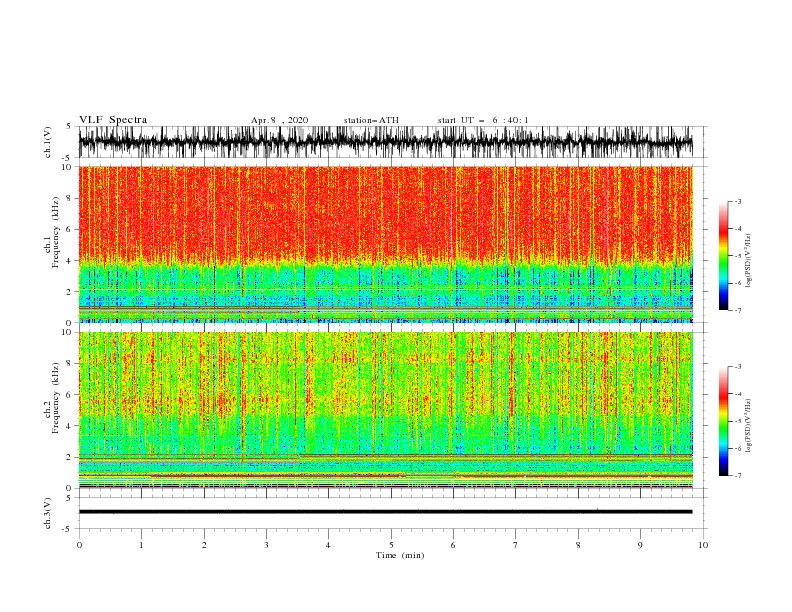Click the "ch.3(V)" axis label
The width and height of the screenshot is (792, 612).
[47, 513]
